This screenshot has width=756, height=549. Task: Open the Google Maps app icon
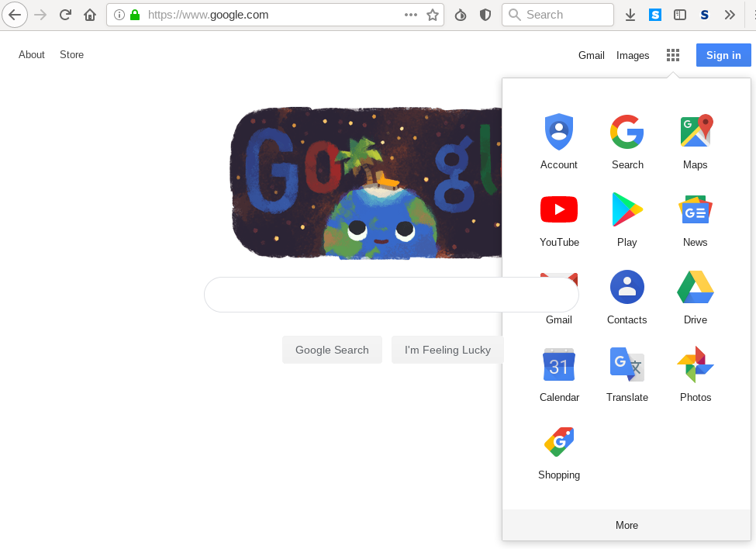(x=696, y=131)
